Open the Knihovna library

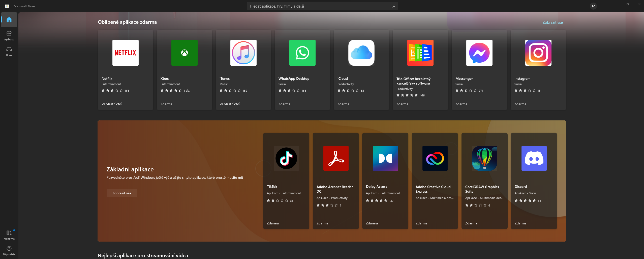[x=9, y=235]
